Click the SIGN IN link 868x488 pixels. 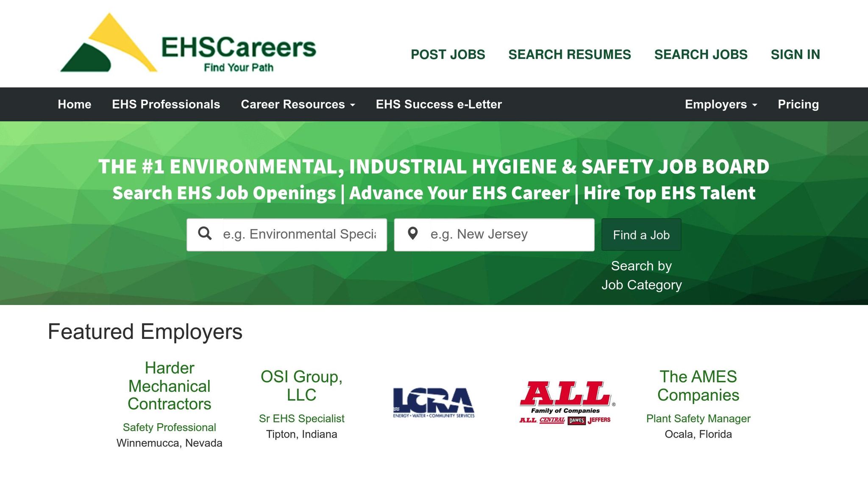(x=795, y=54)
